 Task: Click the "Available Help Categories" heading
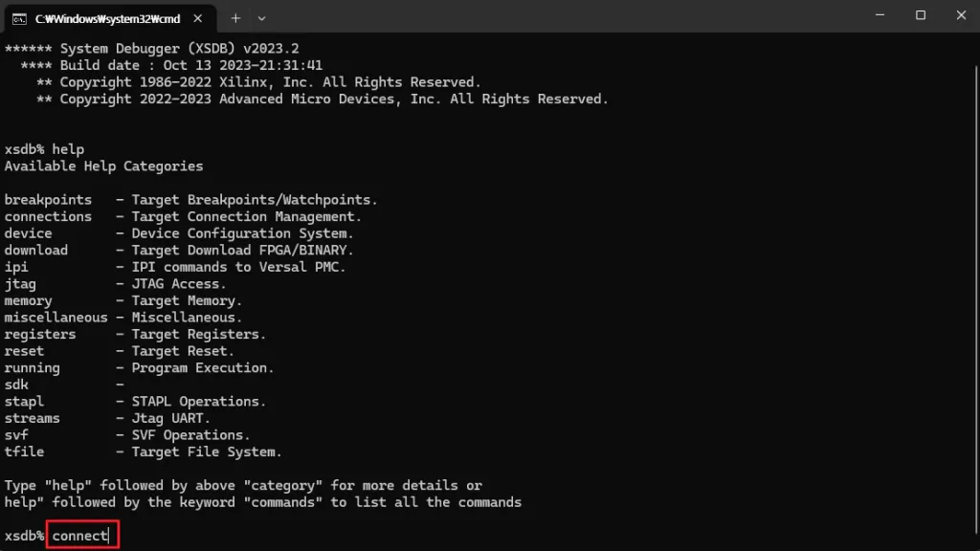[x=103, y=165]
